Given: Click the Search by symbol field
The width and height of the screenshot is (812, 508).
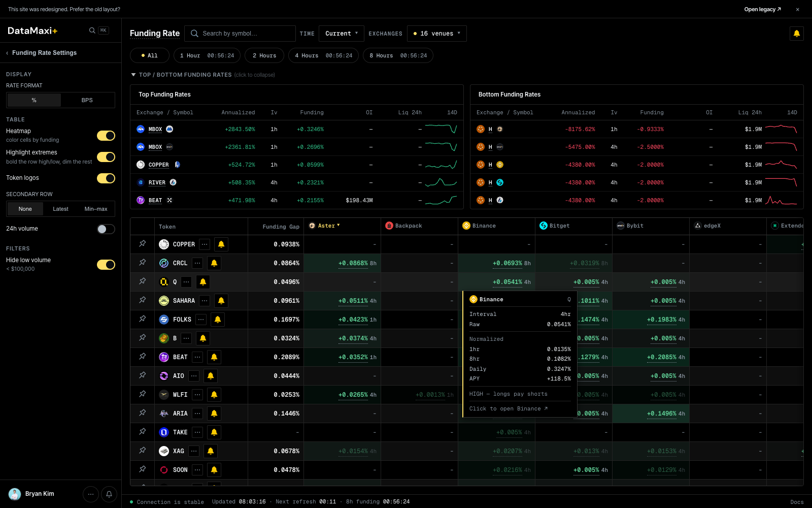Looking at the screenshot, I should (240, 34).
